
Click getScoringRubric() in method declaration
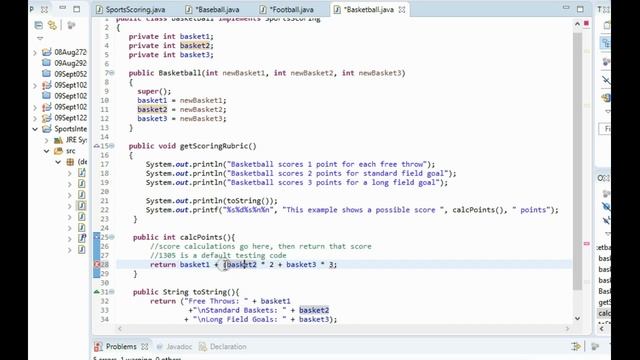click(218, 146)
